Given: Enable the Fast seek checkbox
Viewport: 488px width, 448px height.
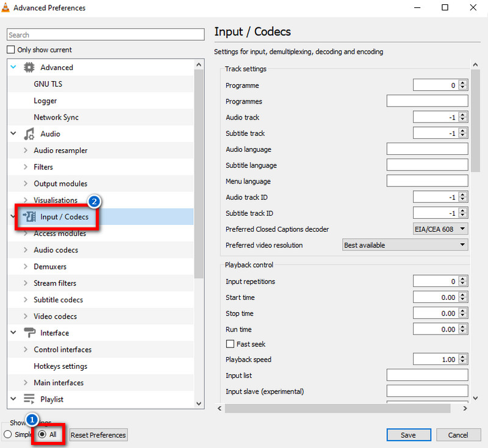Looking at the screenshot, I should coord(230,344).
